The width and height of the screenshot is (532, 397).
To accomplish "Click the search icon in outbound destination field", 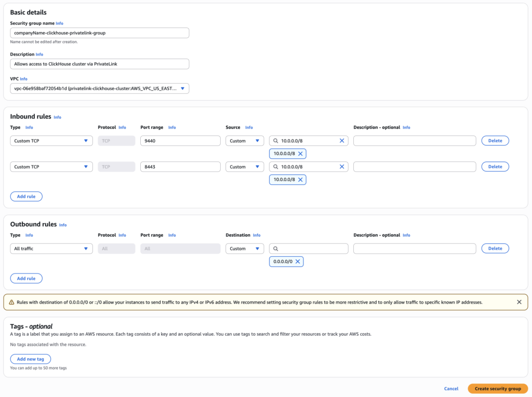I will (x=276, y=249).
